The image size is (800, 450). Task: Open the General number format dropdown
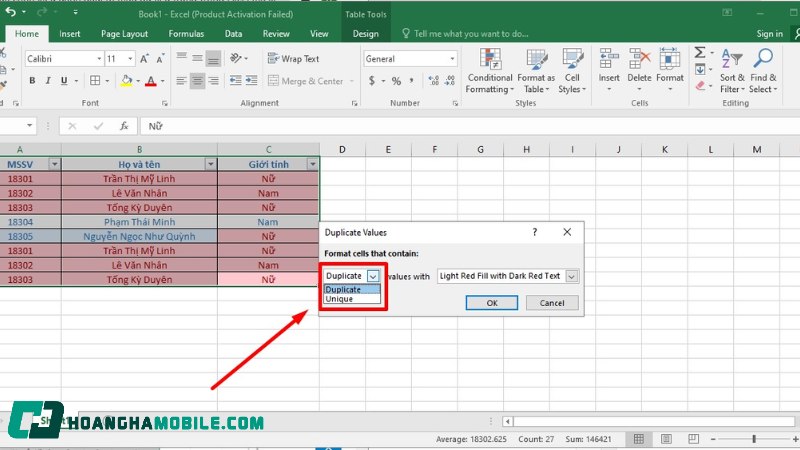click(x=452, y=59)
